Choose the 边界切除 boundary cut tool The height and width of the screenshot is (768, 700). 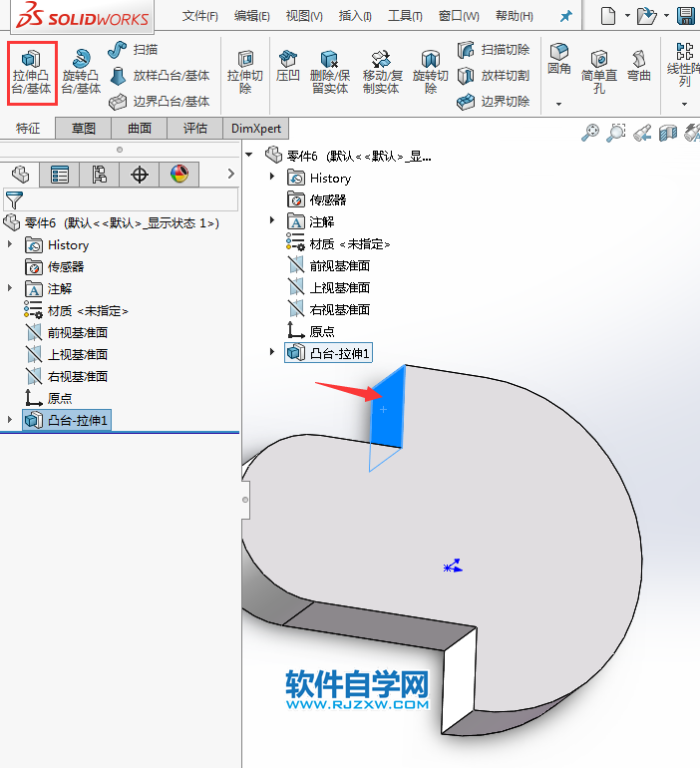pos(494,102)
